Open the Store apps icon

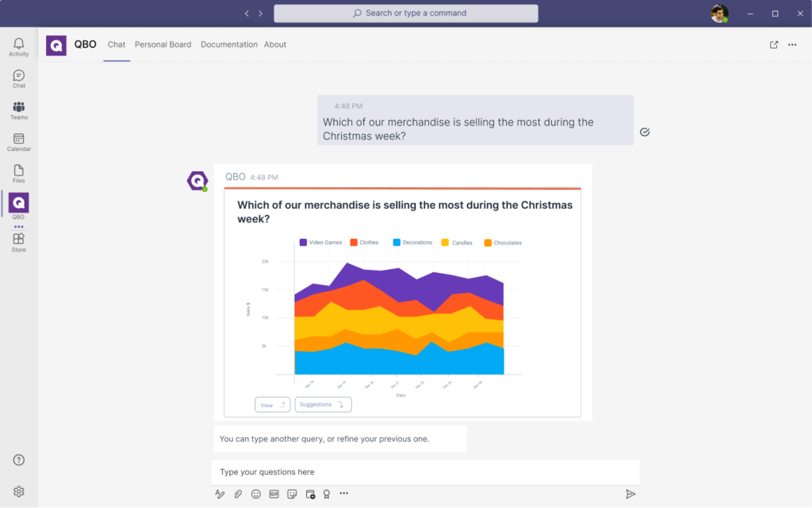tap(18, 242)
